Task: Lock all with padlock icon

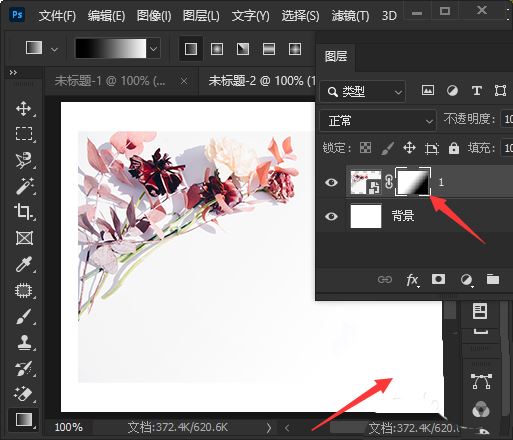Action: [x=454, y=148]
